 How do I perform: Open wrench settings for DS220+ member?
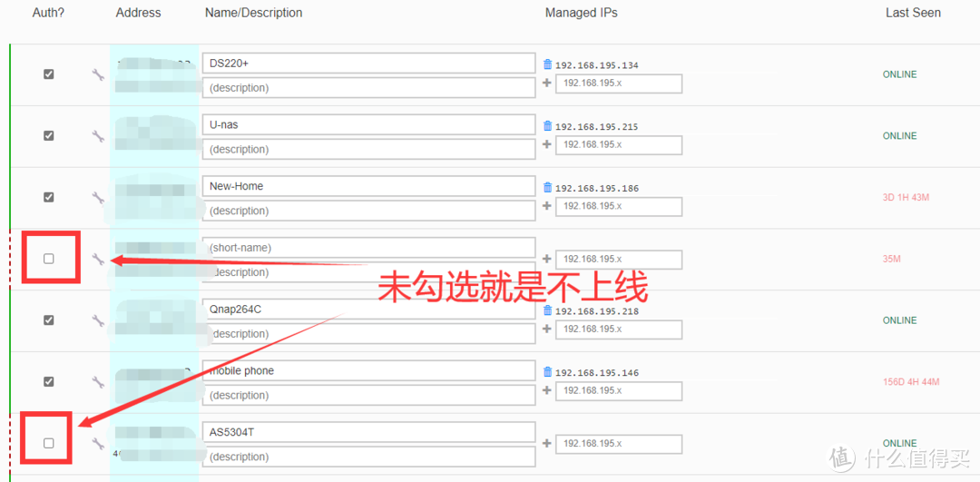point(97,75)
